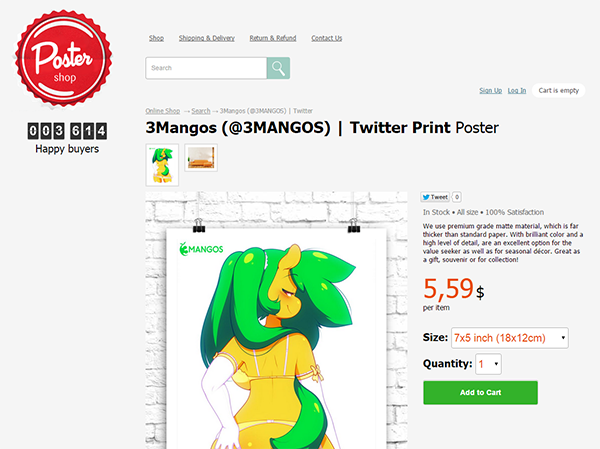
Task: Select the first poster artwork thumbnail
Action: coord(162,165)
